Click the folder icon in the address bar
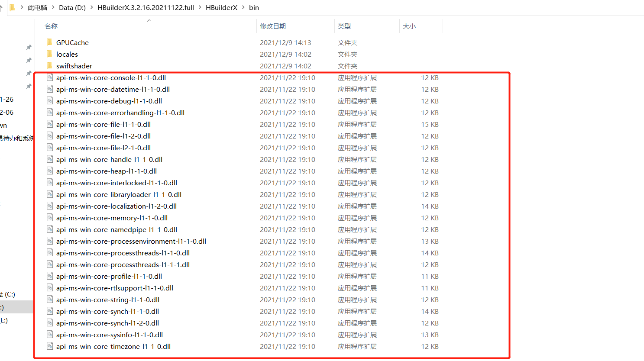This screenshot has width=644, height=361. pos(12,7)
